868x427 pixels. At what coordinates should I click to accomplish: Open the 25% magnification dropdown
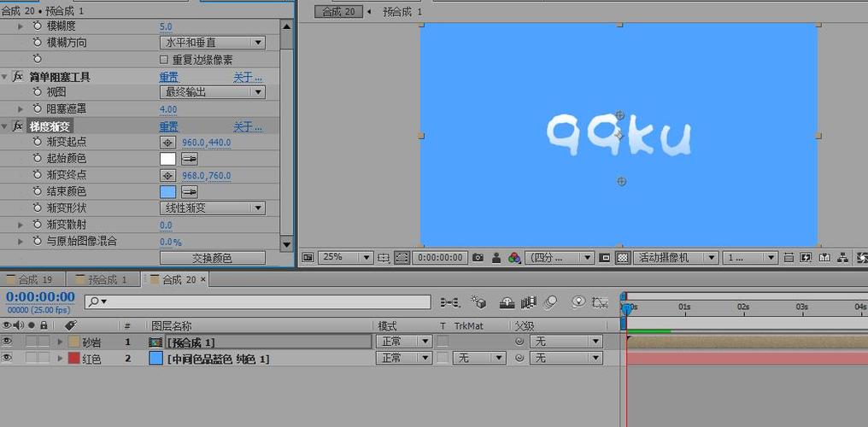tap(346, 257)
